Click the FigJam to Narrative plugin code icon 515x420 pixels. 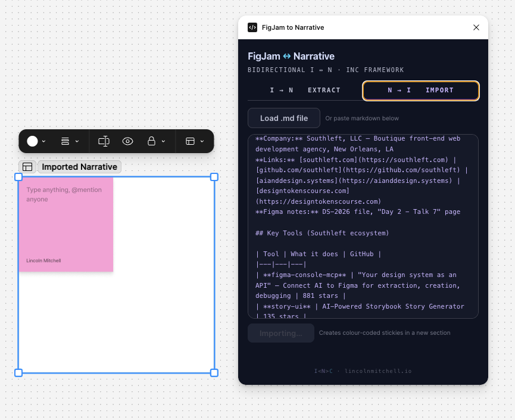(x=252, y=27)
